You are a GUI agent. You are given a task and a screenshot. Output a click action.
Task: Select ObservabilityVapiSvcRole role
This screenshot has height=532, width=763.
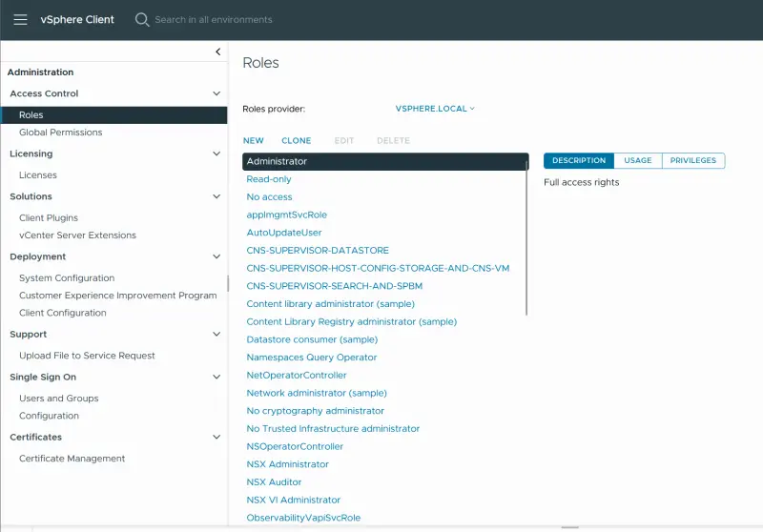pos(303,518)
